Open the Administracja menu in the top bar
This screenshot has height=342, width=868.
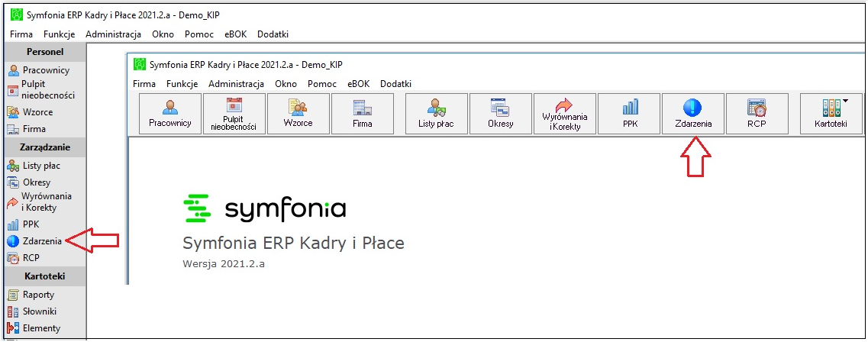click(x=114, y=34)
